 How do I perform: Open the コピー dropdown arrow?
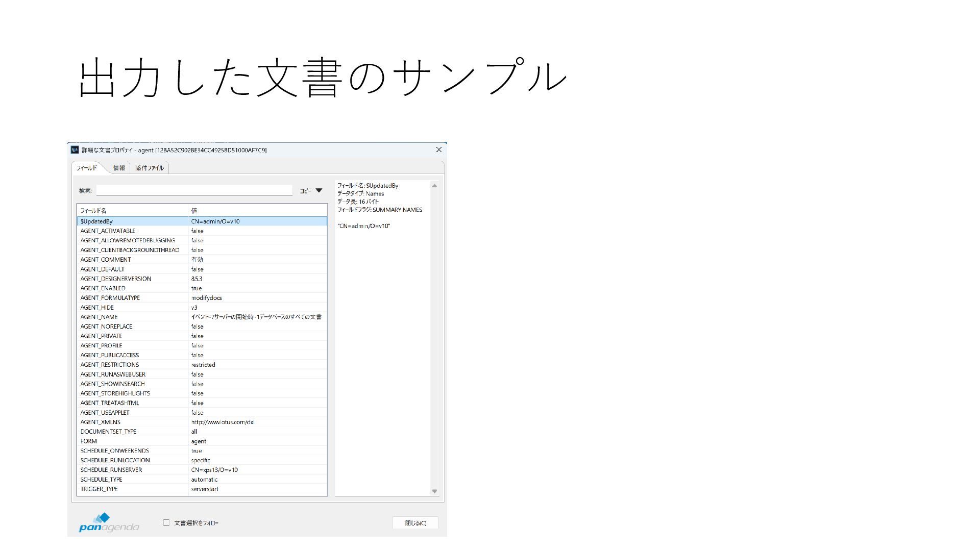pos(319,191)
